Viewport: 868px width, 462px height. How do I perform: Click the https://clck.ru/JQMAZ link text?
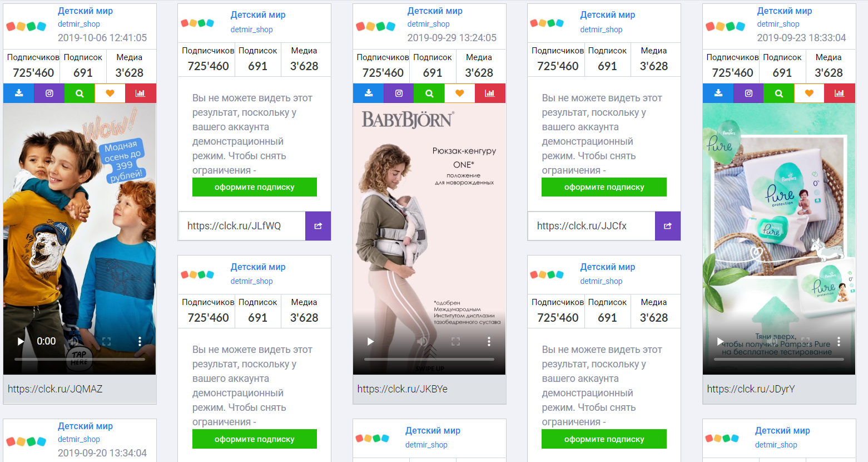coord(55,389)
